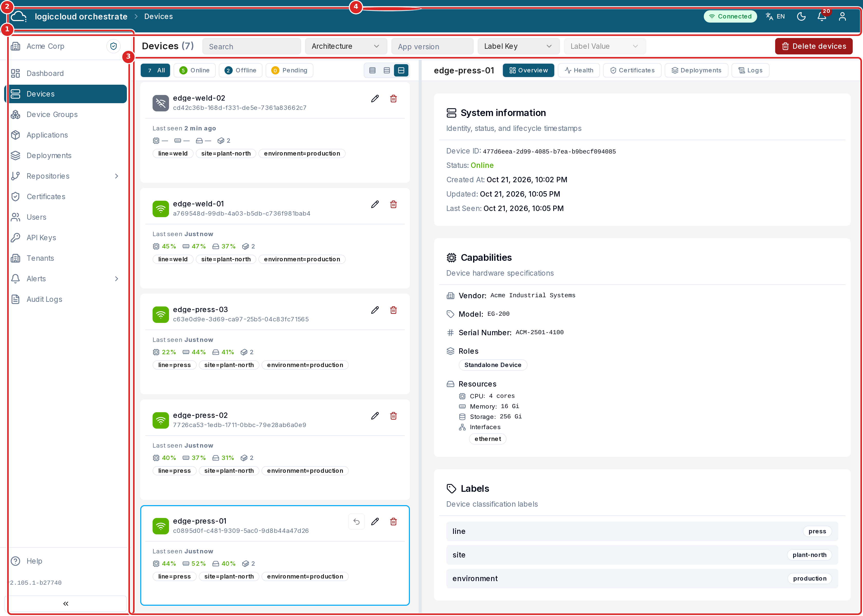Click the Acme Corp shield badge
Screen dimensions: 863x616
[x=113, y=46]
